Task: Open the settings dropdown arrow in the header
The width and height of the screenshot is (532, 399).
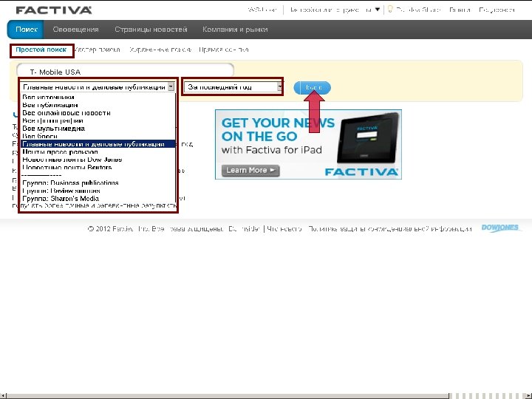Action: click(x=378, y=10)
